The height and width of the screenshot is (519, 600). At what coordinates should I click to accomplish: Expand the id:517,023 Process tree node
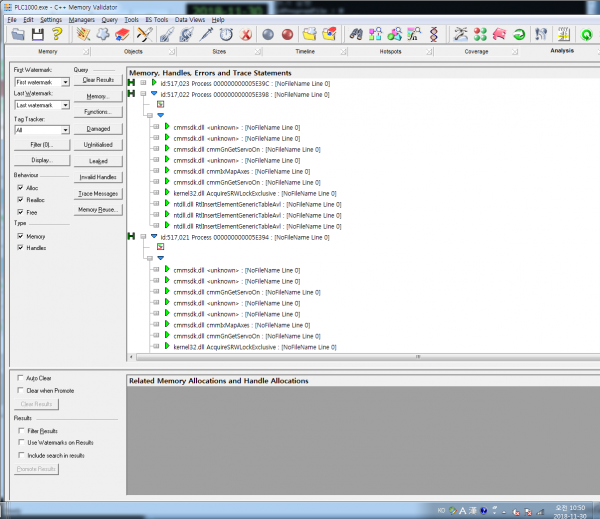[143, 83]
